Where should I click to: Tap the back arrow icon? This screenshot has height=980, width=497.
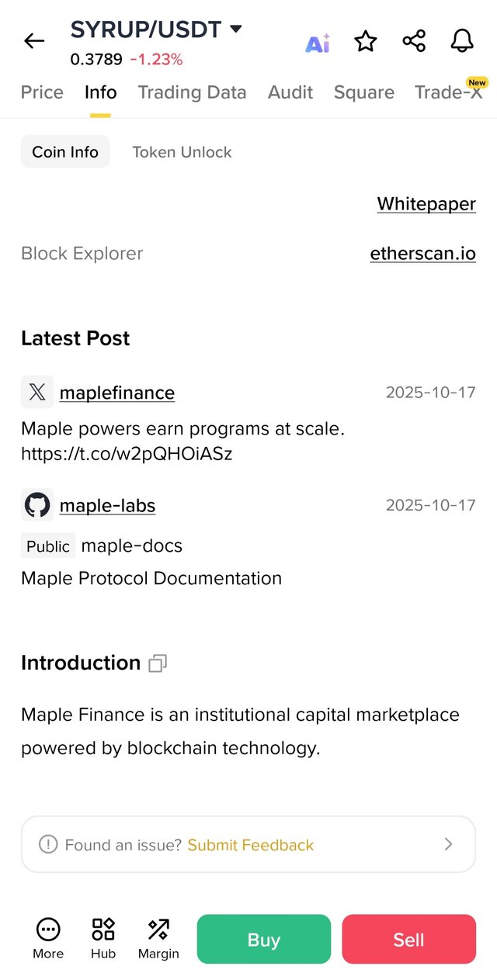34,41
